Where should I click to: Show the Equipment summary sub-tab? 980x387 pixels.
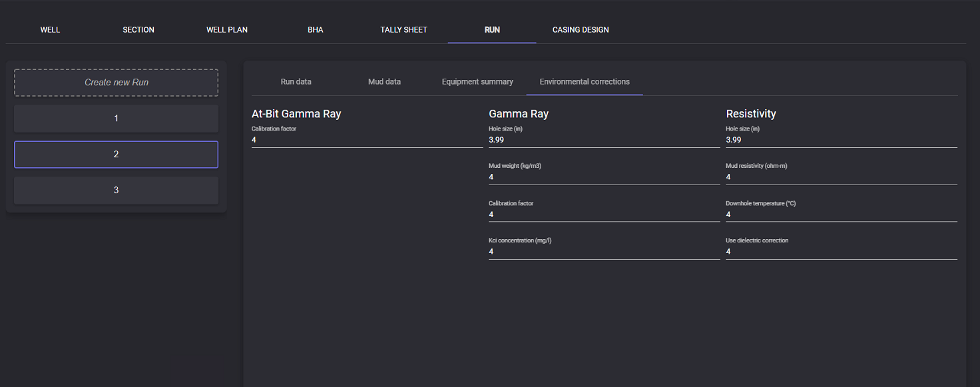pyautogui.click(x=477, y=82)
